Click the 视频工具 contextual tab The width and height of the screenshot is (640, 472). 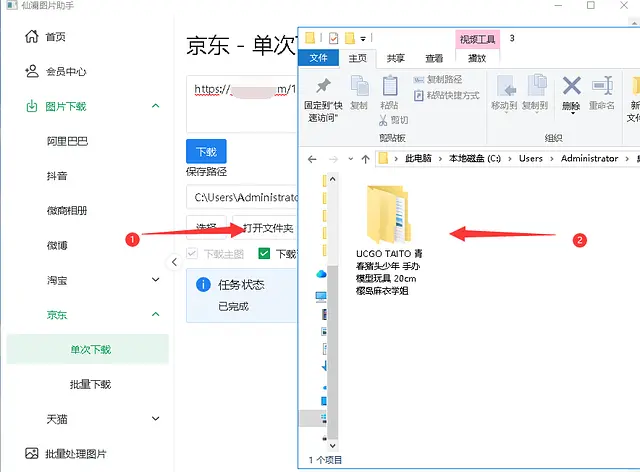click(477, 39)
